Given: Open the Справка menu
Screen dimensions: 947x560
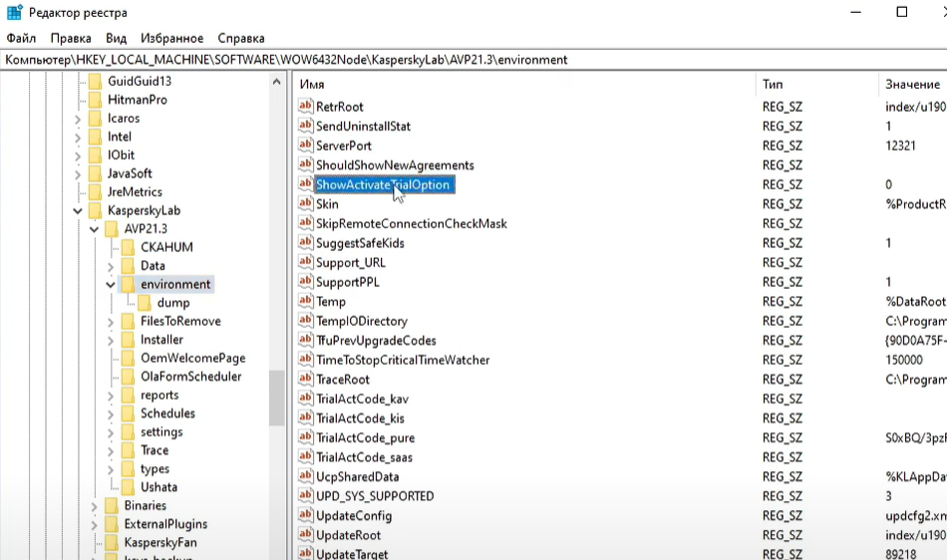Looking at the screenshot, I should pyautogui.click(x=241, y=38).
